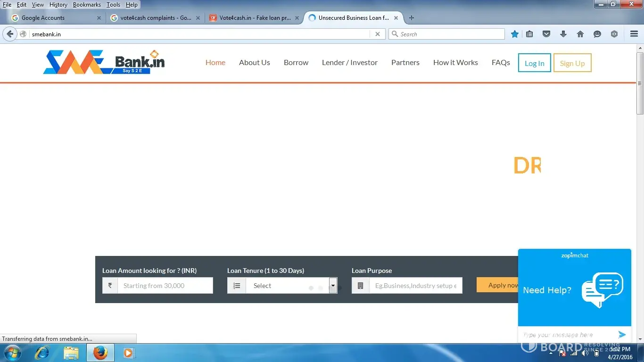Click the browser back arrow button
Viewport: 644px width, 362px height.
click(x=10, y=34)
